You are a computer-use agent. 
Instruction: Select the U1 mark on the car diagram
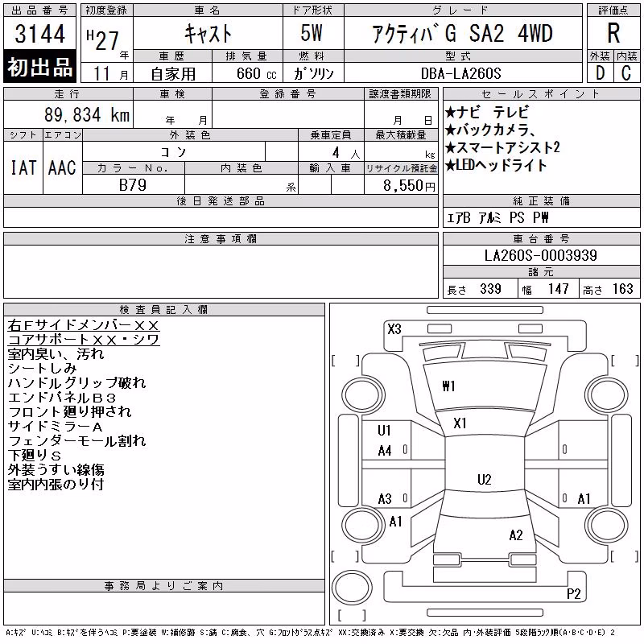click(x=385, y=431)
